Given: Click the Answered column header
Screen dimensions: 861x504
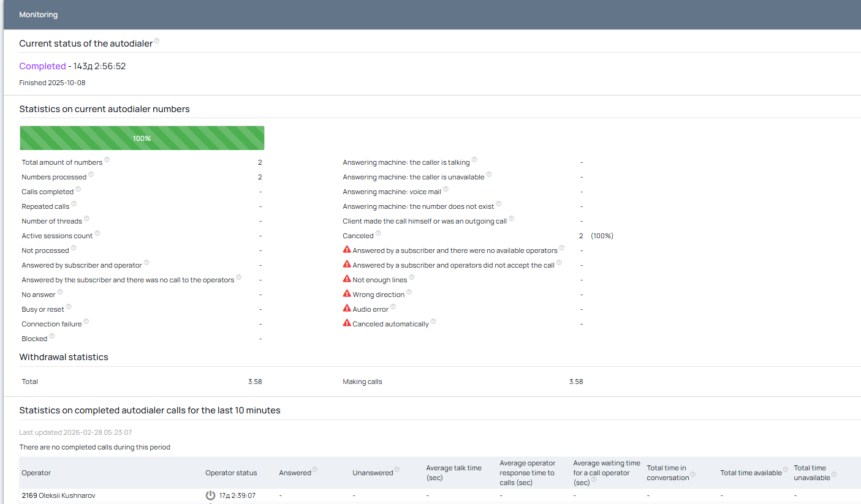Looking at the screenshot, I should [x=295, y=473].
